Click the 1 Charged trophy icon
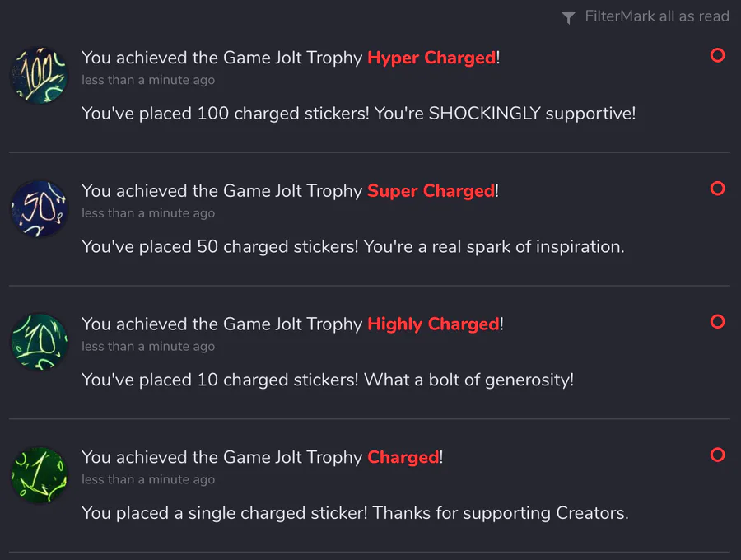The height and width of the screenshot is (560, 741). (x=39, y=477)
